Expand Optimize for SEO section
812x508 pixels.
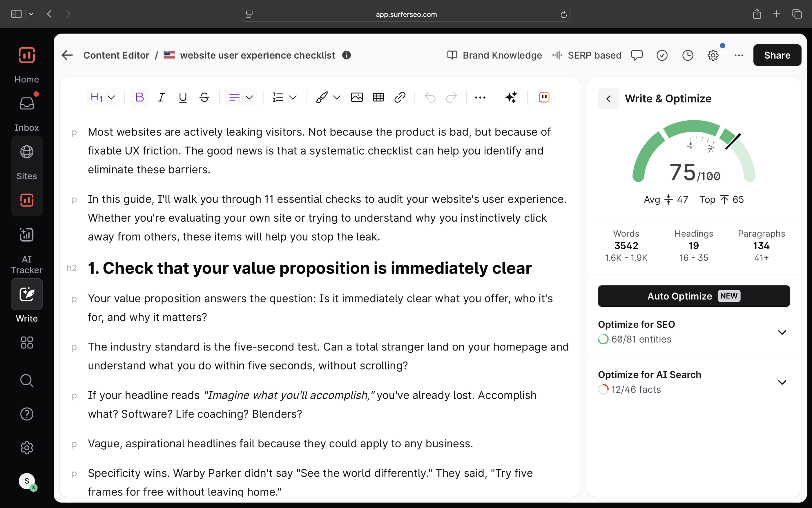click(x=782, y=332)
